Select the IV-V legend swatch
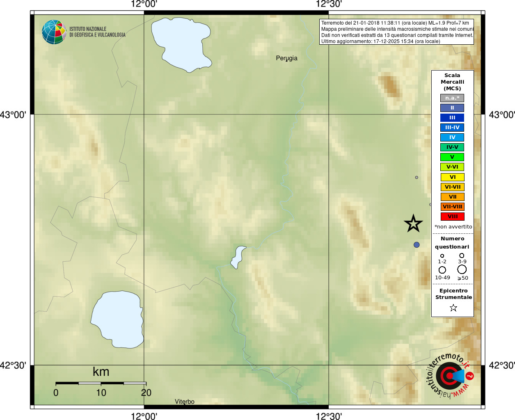515x420 pixels. click(x=452, y=147)
